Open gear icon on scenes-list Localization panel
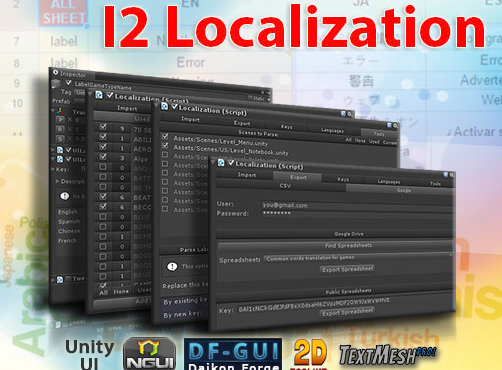This screenshot has height=370, width=502. tap(395, 126)
